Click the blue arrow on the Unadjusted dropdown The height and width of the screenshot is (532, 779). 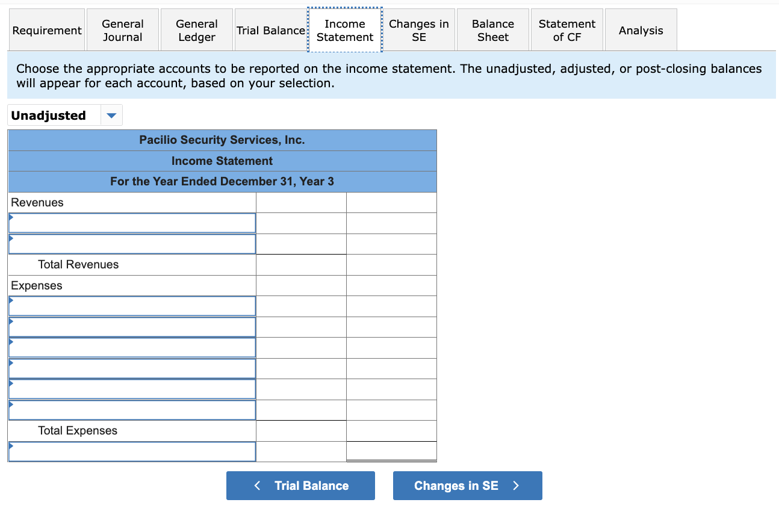pyautogui.click(x=111, y=115)
